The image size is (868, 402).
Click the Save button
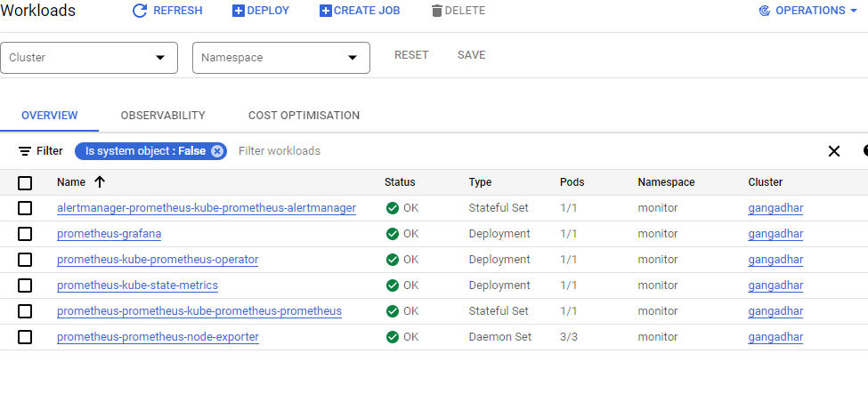[472, 55]
